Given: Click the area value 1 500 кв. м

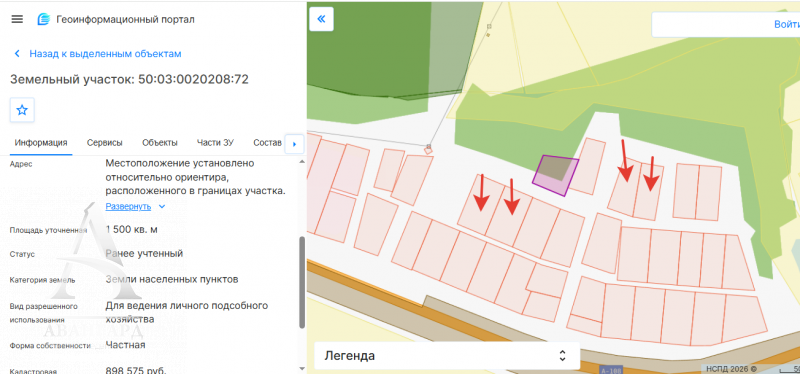Looking at the screenshot, I should tap(132, 229).
